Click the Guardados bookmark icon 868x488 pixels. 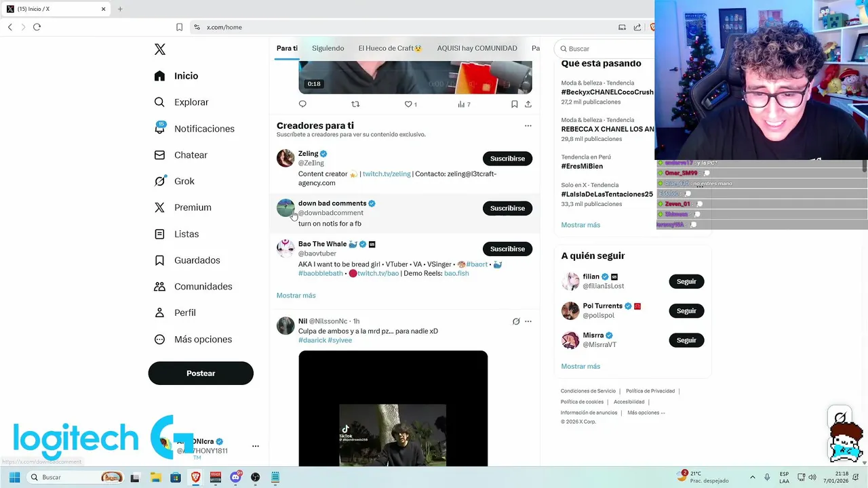click(x=159, y=260)
